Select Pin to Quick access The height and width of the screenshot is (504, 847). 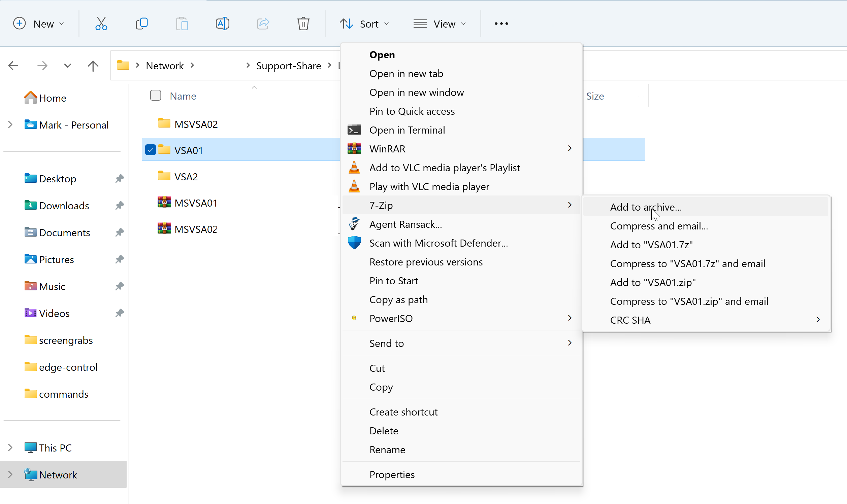461,111
